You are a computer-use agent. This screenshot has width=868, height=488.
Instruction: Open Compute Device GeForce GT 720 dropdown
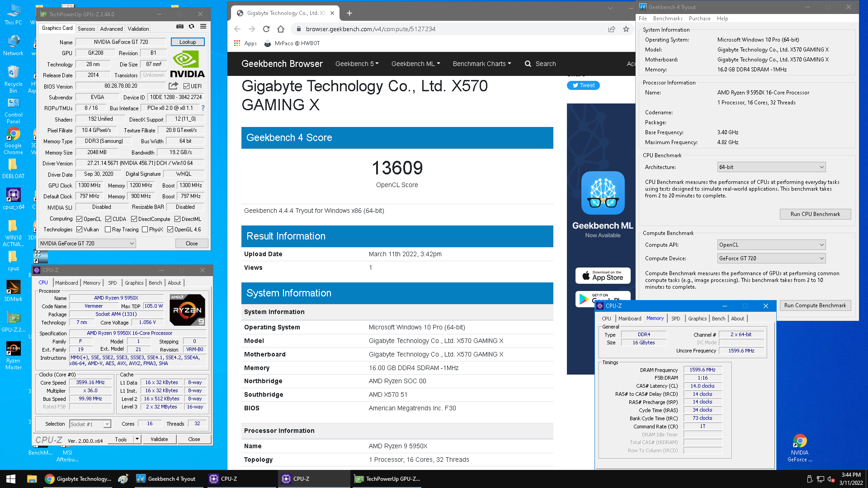(771, 258)
